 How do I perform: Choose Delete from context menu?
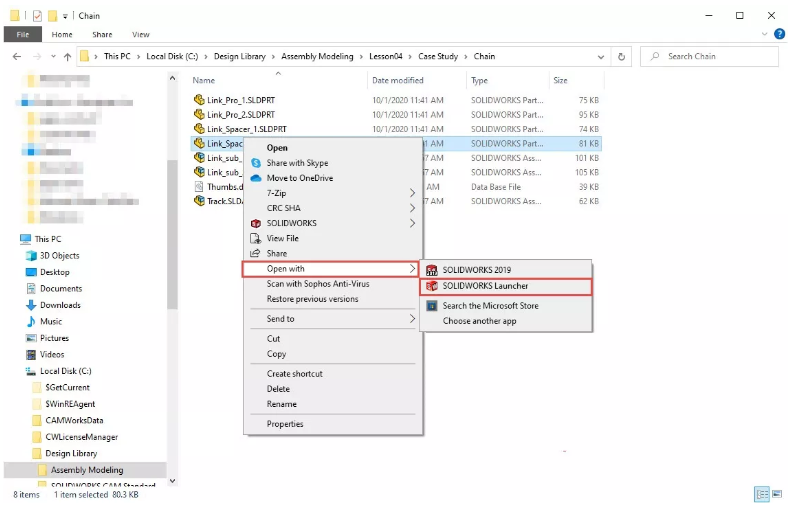tap(278, 389)
